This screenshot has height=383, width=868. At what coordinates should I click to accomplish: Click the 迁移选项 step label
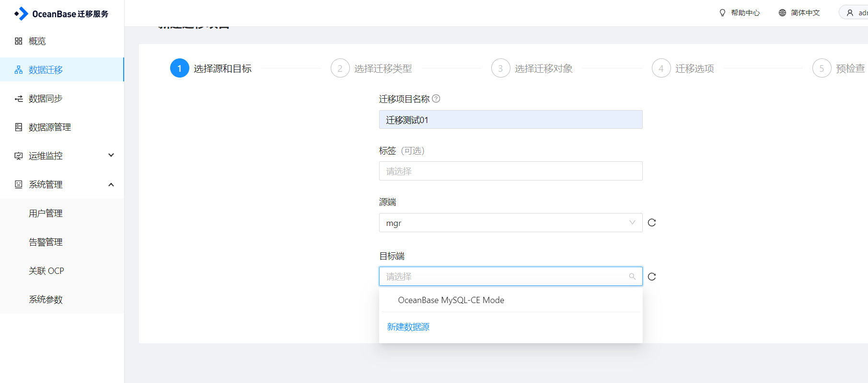694,68
